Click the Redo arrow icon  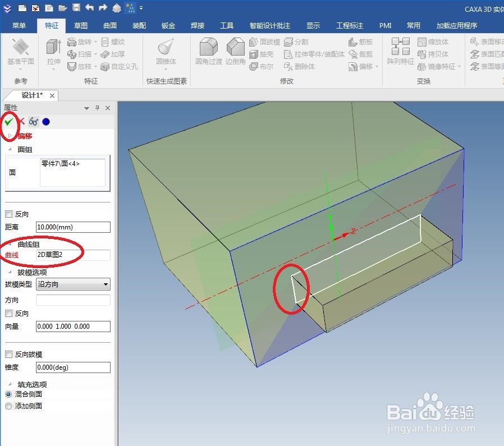tap(103, 8)
